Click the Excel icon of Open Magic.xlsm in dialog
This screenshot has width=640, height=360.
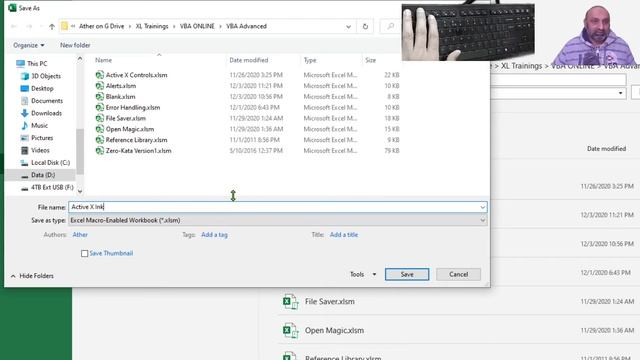99,129
